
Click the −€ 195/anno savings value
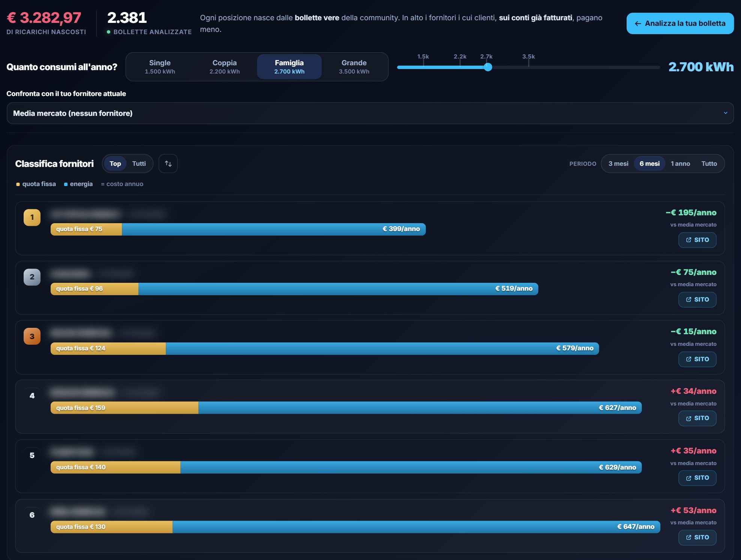tap(691, 213)
